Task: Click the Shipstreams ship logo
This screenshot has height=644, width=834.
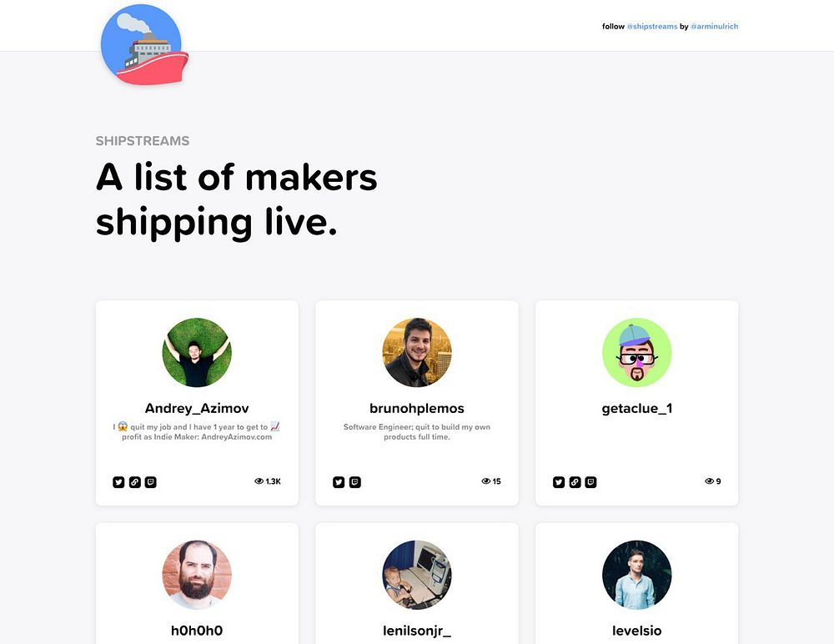Action: 144,45
